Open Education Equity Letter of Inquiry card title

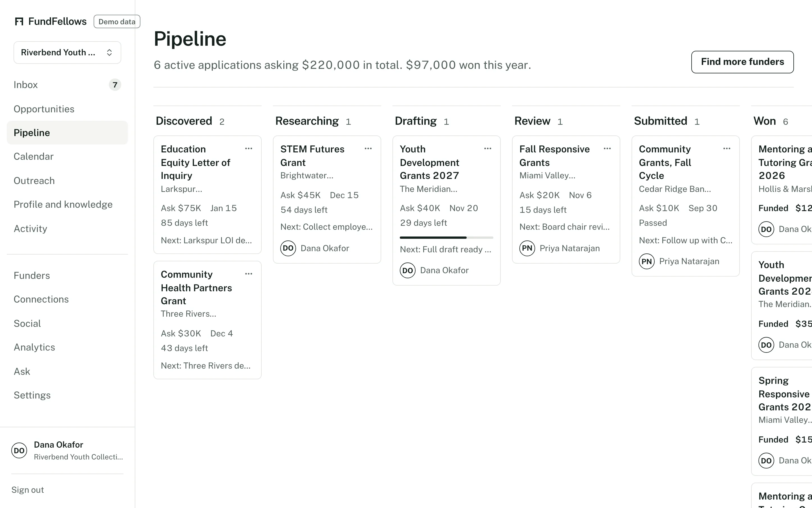pyautogui.click(x=195, y=162)
